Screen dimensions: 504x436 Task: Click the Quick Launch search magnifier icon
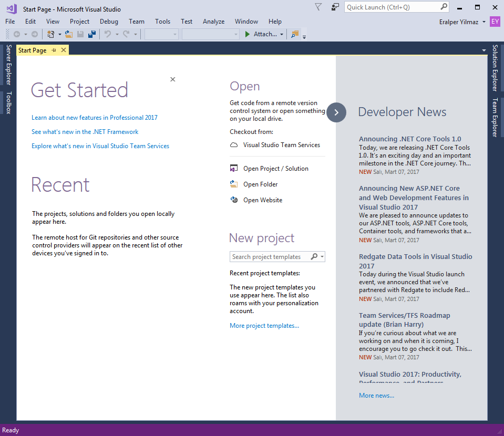click(x=444, y=7)
